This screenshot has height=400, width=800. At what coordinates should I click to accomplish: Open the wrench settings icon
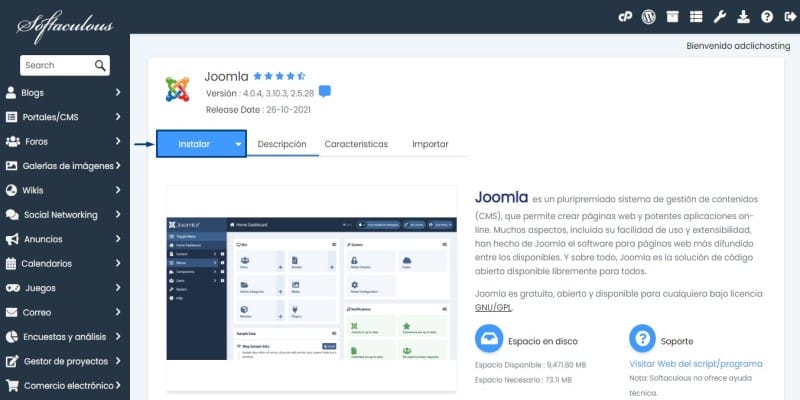click(x=720, y=17)
